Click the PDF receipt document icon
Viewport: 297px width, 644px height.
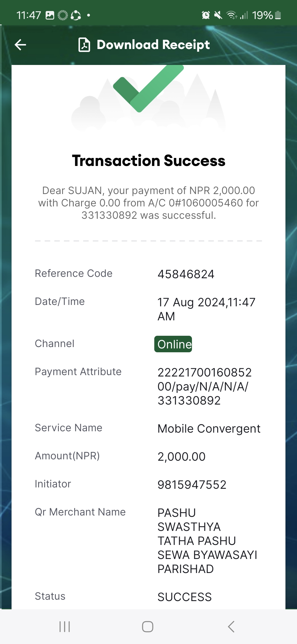click(x=84, y=45)
